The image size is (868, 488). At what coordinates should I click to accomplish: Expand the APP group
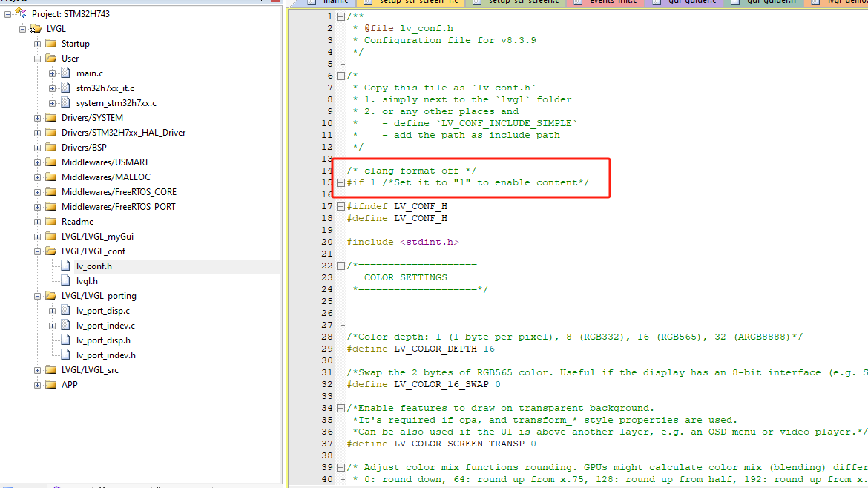(x=38, y=385)
